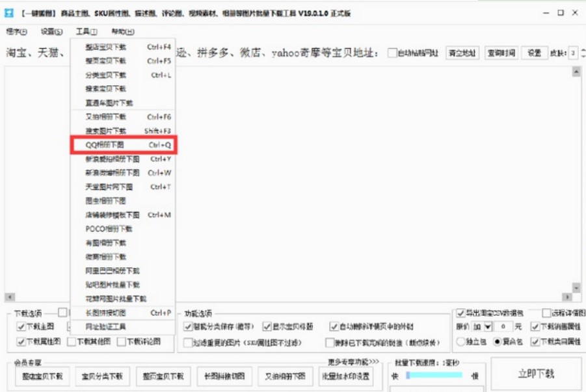
Task: Toggle the 下载主图 checkbox
Action: pyautogui.click(x=21, y=326)
